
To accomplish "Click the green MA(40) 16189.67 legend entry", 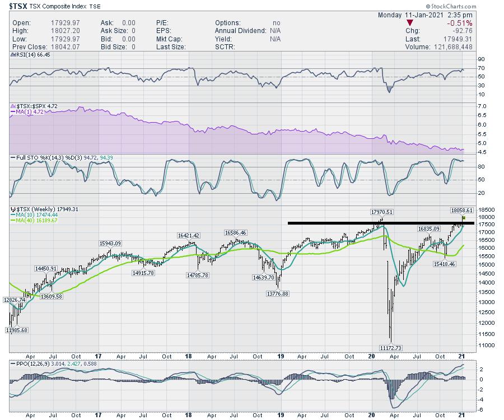I will coord(35,221).
